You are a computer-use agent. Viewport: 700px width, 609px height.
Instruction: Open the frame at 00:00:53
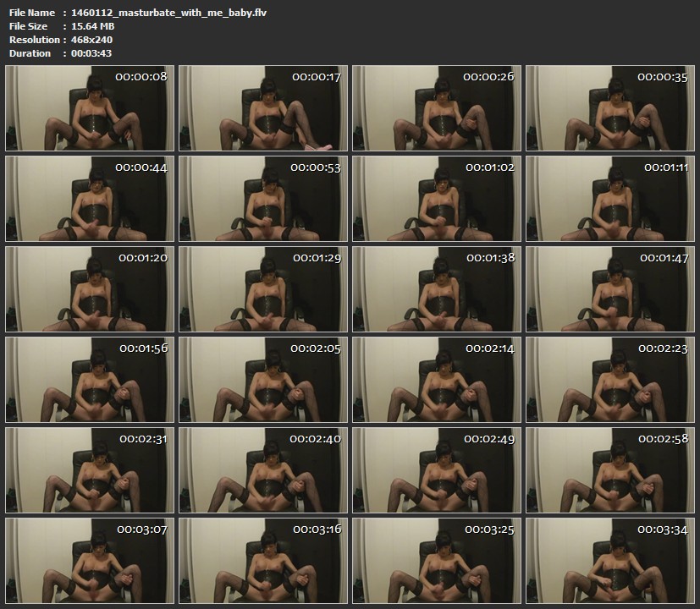click(263, 199)
